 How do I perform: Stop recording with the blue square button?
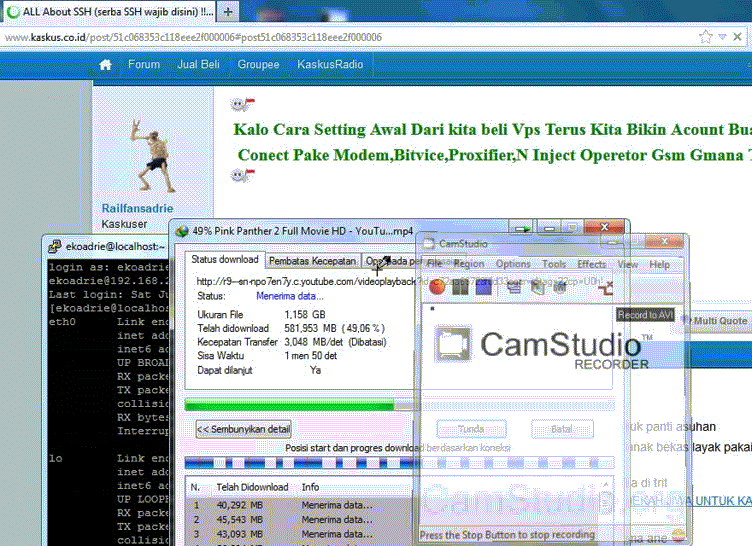(x=483, y=286)
